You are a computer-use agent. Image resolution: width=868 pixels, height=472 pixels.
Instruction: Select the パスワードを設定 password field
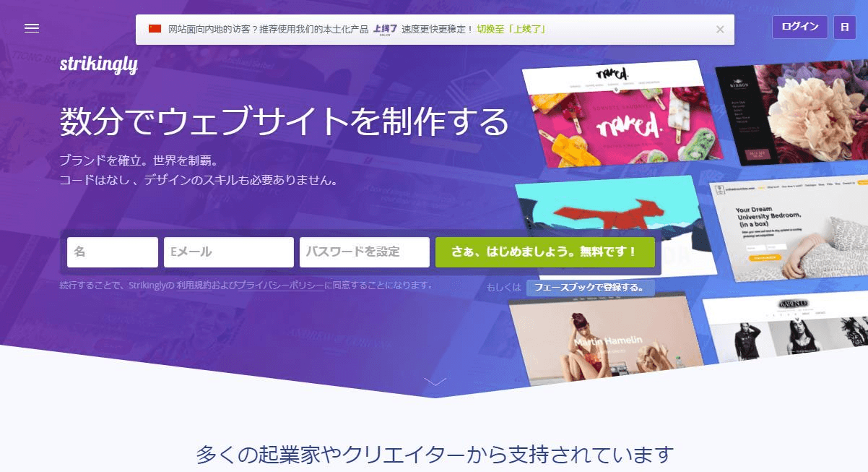364,252
